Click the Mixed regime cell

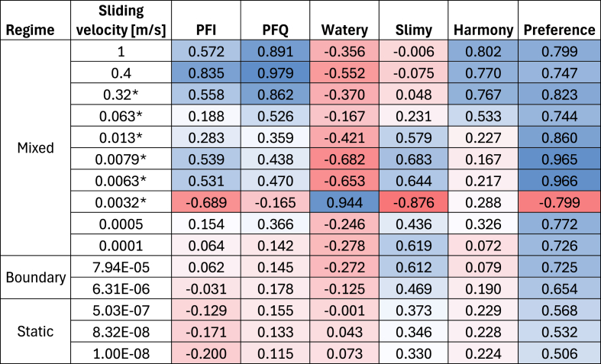[35, 147]
